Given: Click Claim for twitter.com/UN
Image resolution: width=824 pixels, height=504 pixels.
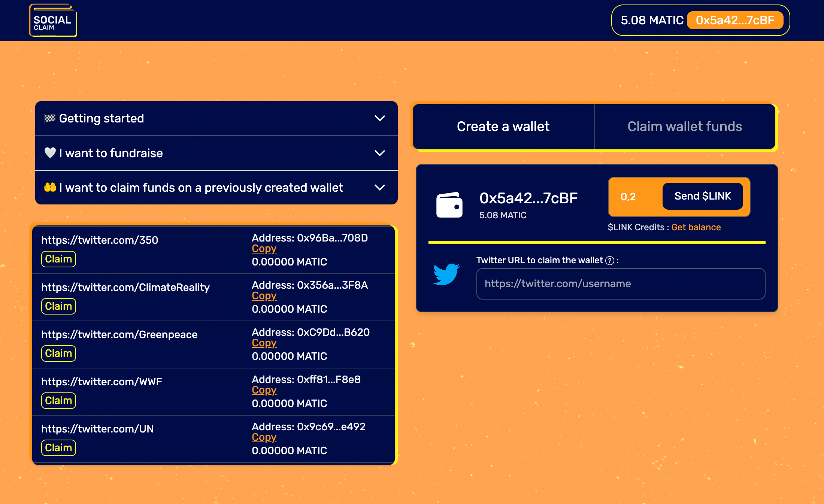Looking at the screenshot, I should 58,448.
